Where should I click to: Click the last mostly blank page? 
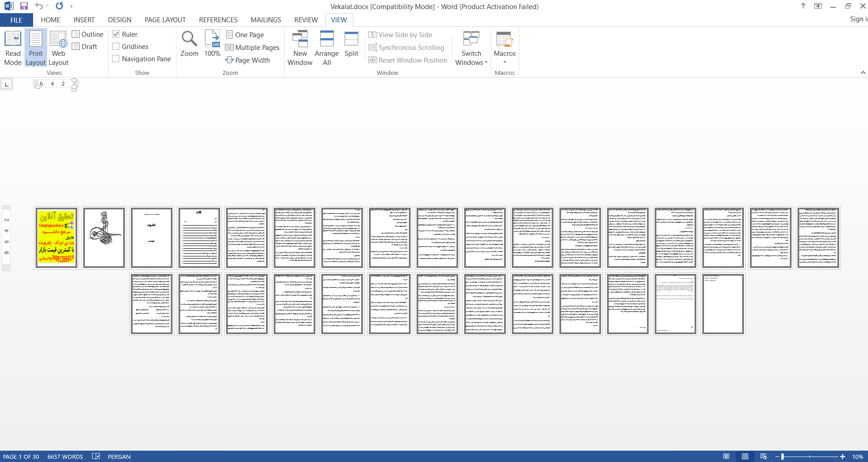pos(723,304)
